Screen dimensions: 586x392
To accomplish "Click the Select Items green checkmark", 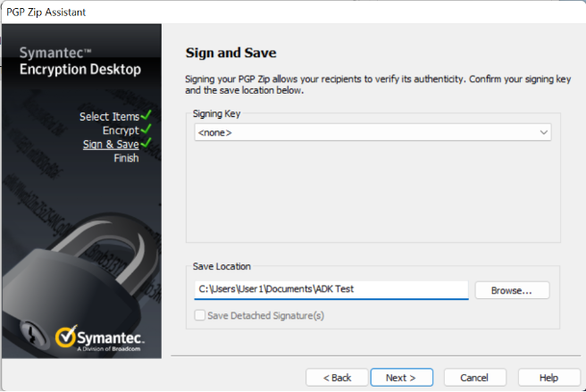I will tap(146, 115).
